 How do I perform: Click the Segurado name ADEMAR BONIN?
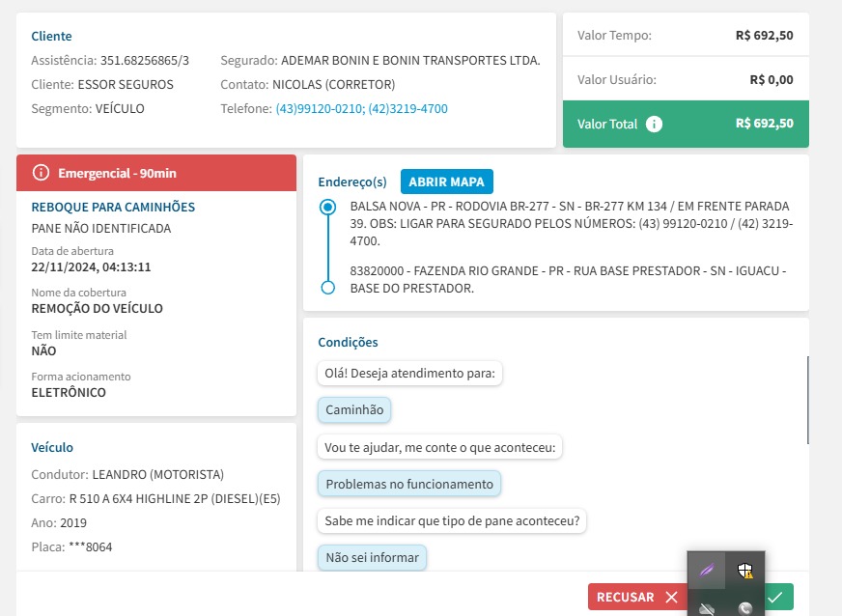click(x=410, y=60)
